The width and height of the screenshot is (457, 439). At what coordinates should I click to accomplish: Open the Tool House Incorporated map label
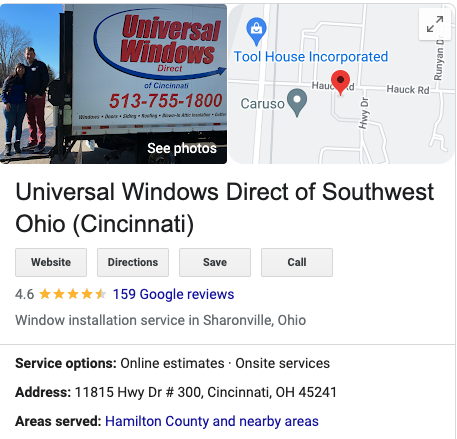(x=311, y=57)
